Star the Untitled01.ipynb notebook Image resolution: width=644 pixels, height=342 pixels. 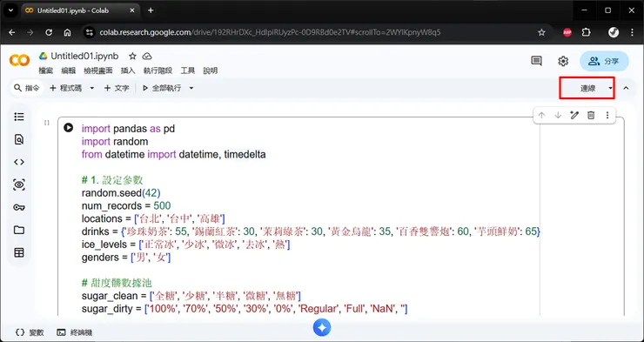(132, 57)
